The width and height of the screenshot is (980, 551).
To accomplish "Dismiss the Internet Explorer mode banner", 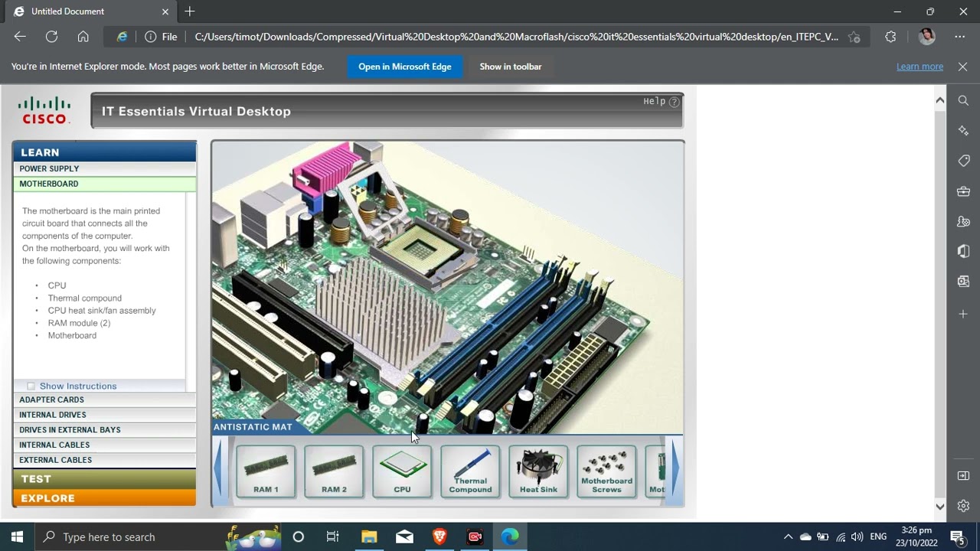I will click(x=963, y=67).
